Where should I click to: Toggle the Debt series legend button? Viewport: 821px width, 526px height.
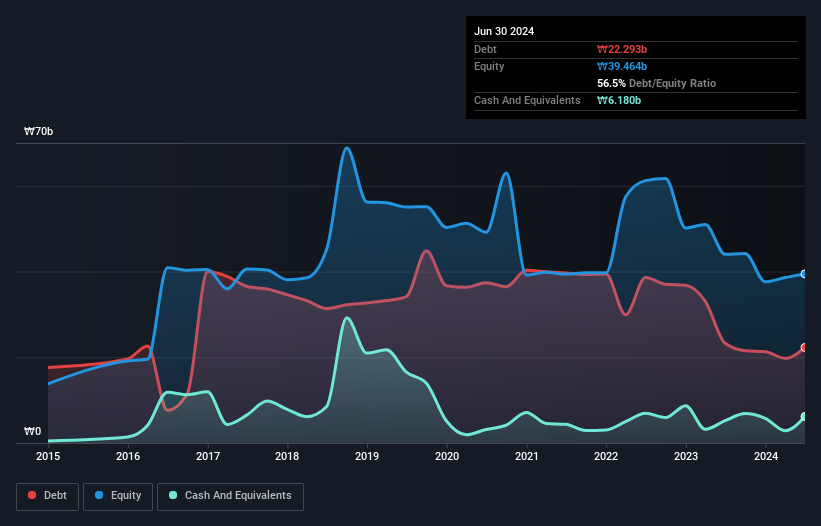48,496
